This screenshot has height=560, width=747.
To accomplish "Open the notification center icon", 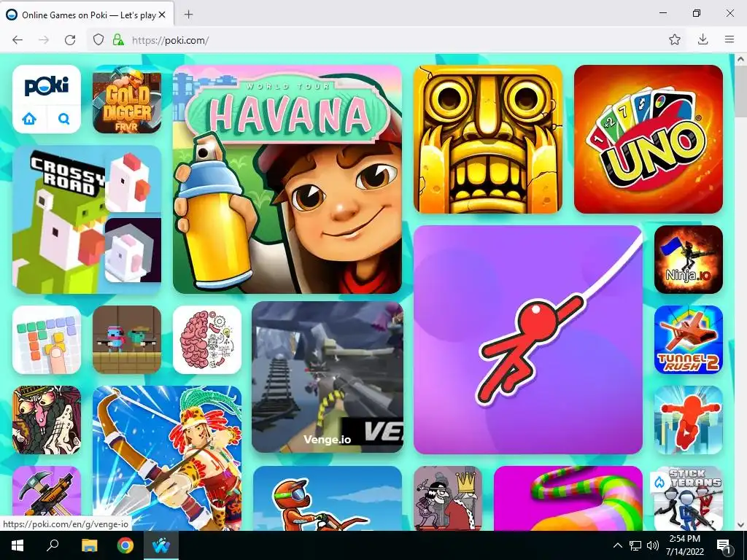I will click(x=724, y=545).
